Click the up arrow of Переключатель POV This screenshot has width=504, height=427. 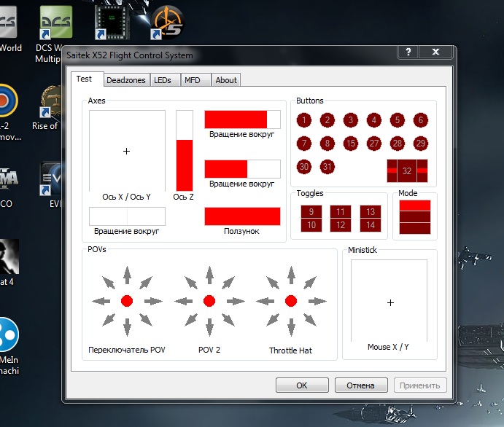[x=127, y=275]
